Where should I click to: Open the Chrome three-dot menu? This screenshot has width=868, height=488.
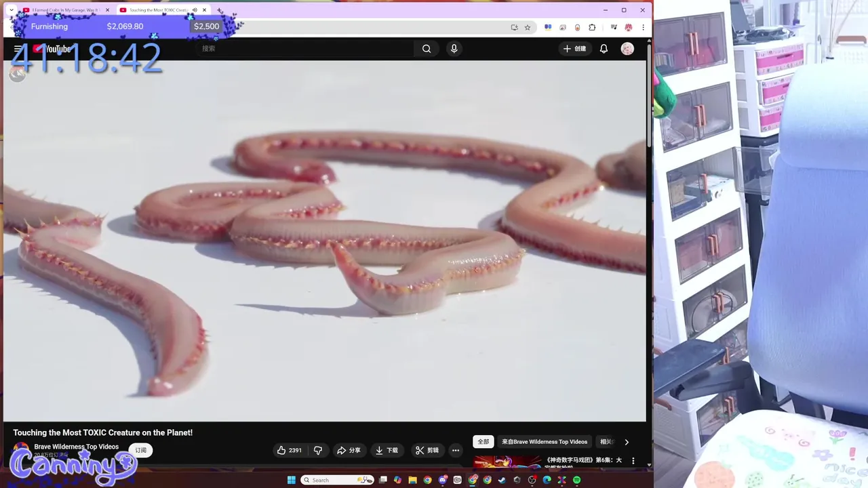[643, 27]
